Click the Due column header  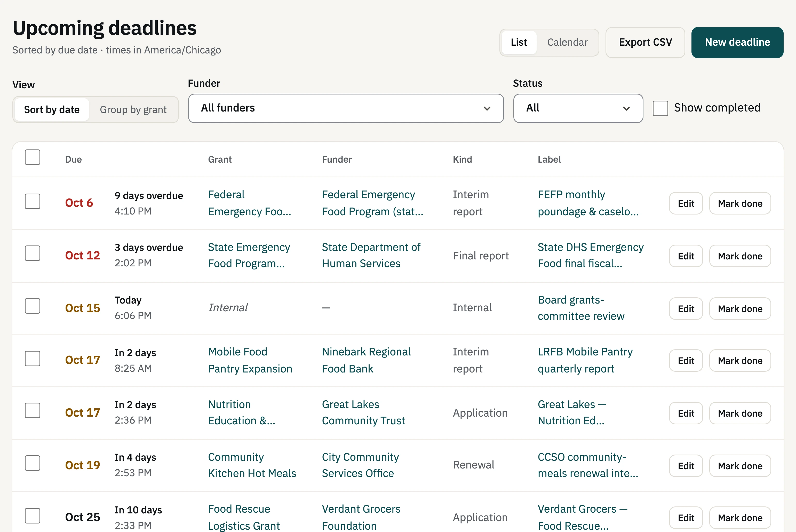coord(73,160)
